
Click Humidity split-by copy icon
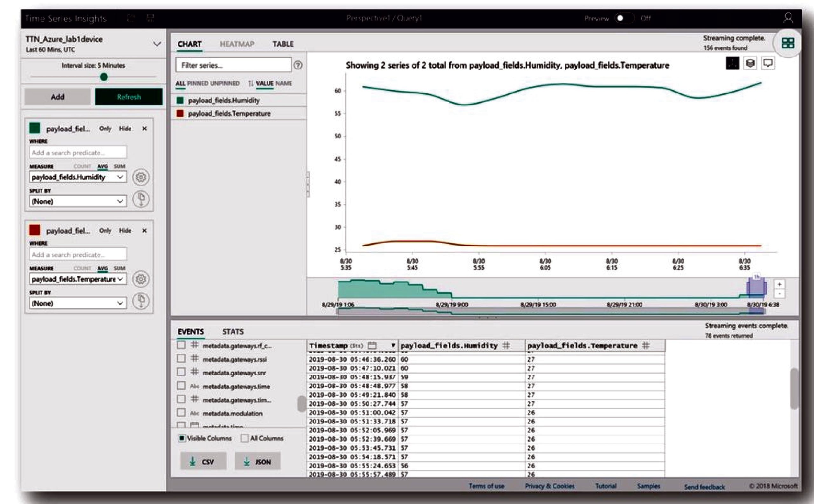pos(141,199)
